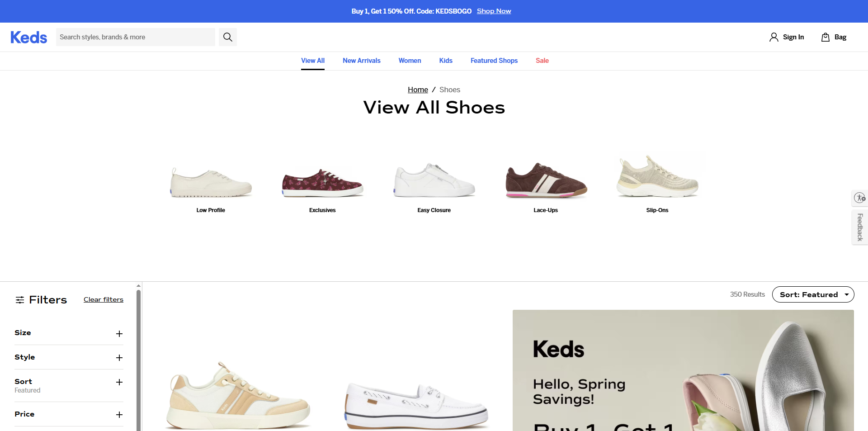This screenshot has width=868, height=431.
Task: Click the Sign In person icon
Action: [774, 37]
